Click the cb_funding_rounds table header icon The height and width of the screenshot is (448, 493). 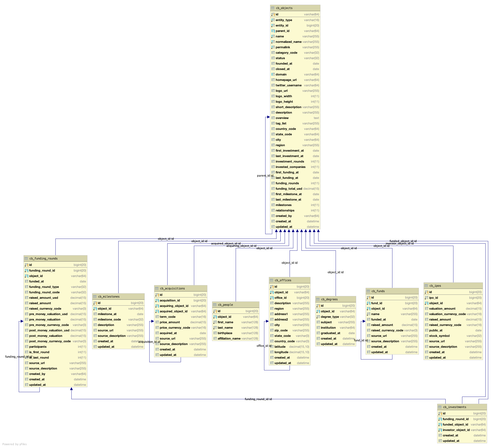click(26, 259)
